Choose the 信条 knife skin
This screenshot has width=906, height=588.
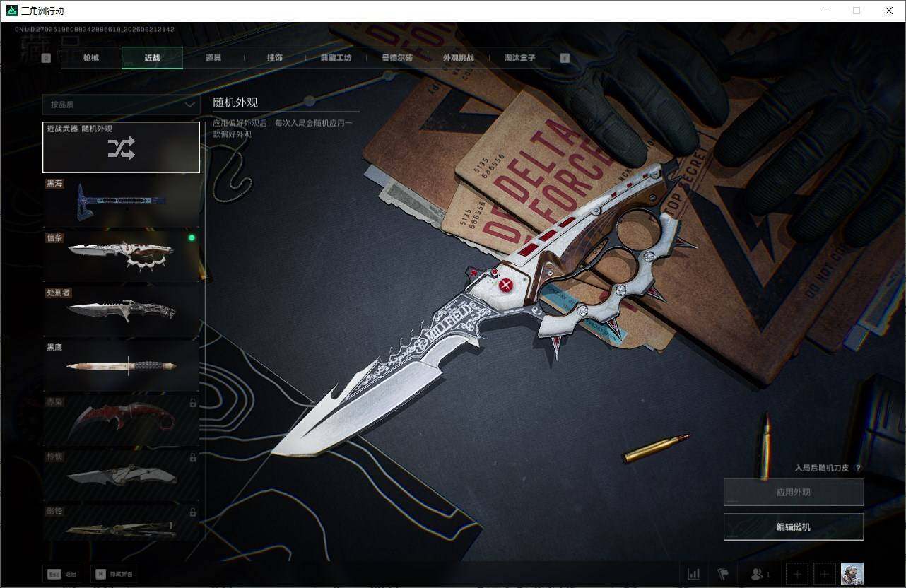pos(121,256)
